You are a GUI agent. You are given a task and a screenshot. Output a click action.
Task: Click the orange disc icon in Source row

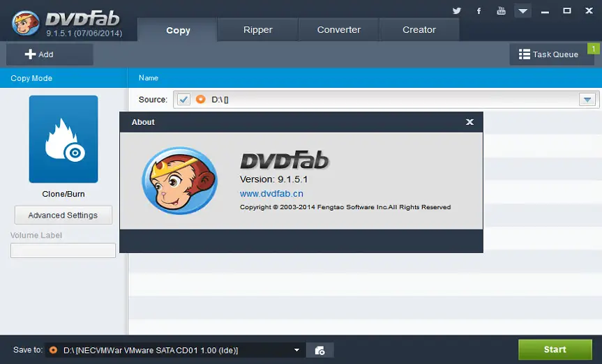(200, 100)
